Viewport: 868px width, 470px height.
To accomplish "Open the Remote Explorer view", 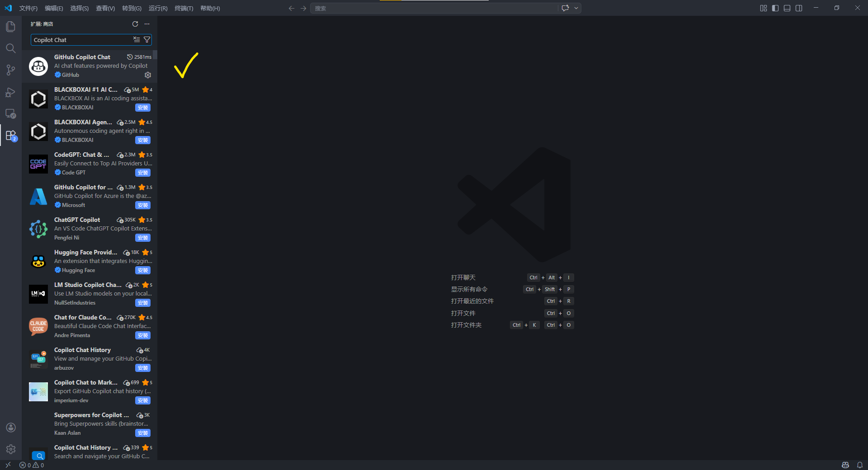I will (x=10, y=114).
